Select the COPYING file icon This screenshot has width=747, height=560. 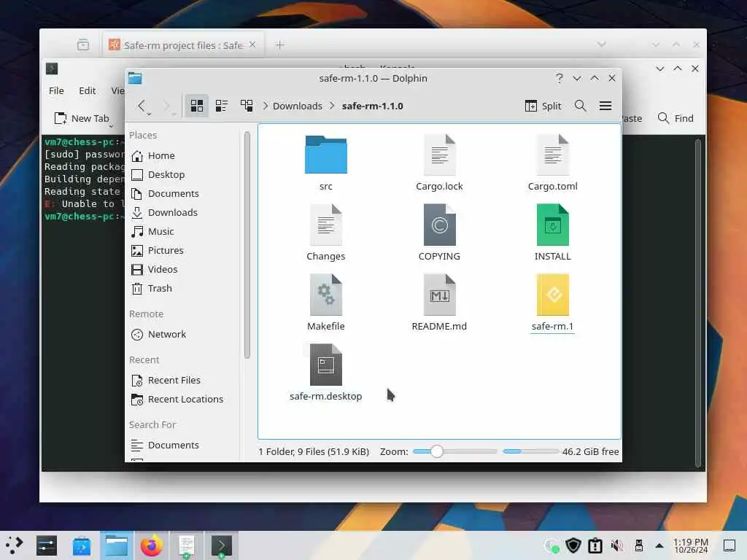click(x=439, y=225)
